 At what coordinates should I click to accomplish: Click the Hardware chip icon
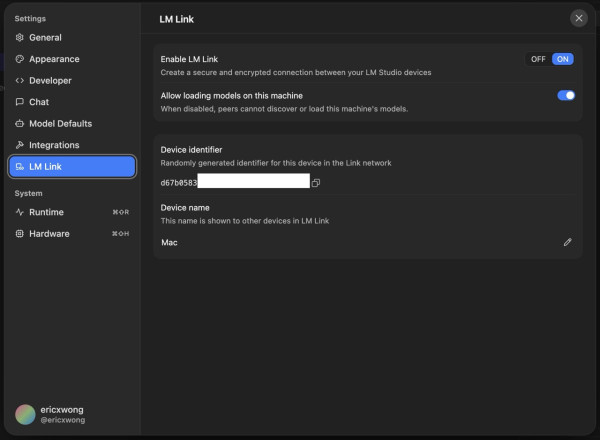tap(20, 233)
